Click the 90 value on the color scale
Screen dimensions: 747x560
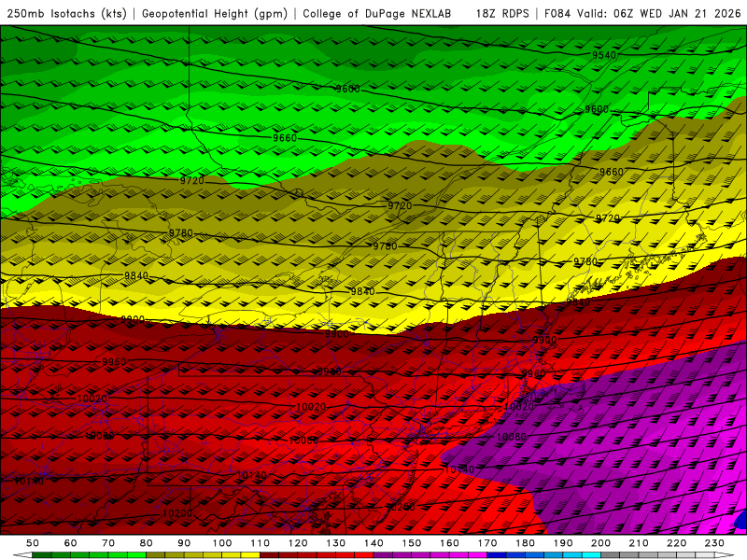[x=184, y=543]
